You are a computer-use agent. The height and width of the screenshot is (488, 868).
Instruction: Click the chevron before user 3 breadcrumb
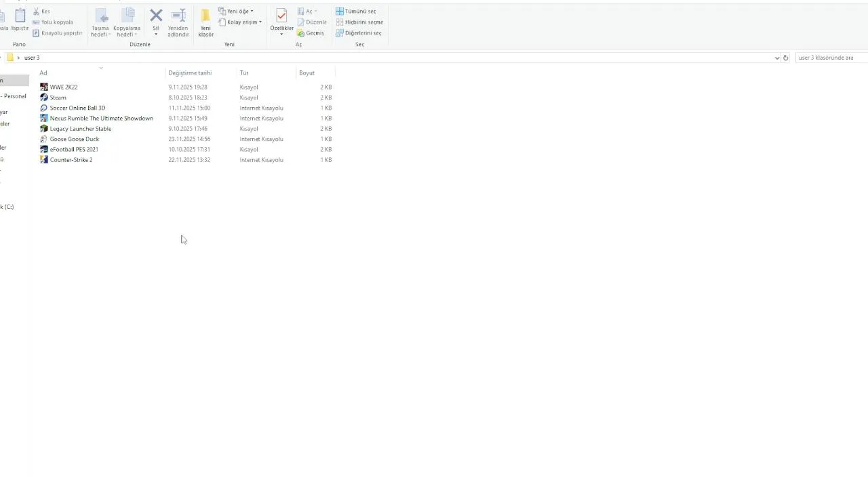[18, 58]
